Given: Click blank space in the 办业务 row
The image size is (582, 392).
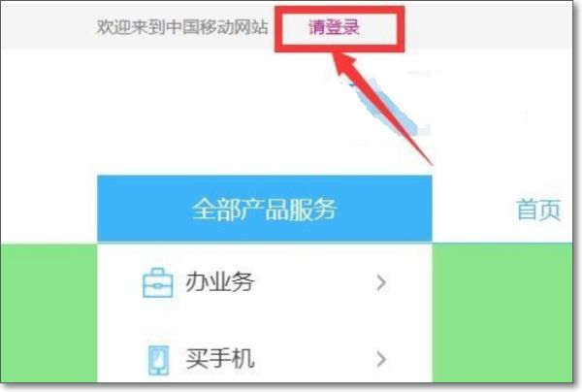Looking at the screenshot, I should point(315,283).
